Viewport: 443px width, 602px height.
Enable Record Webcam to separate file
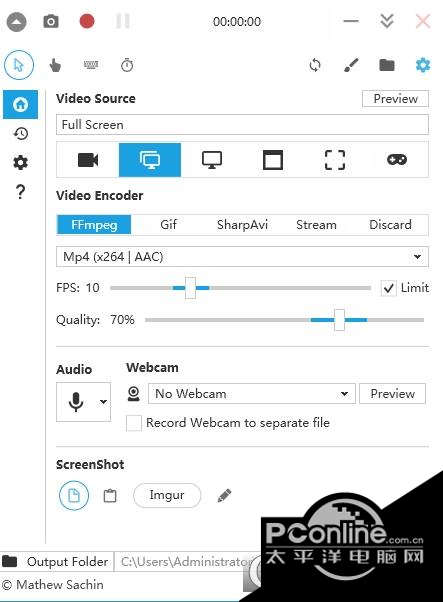point(134,423)
